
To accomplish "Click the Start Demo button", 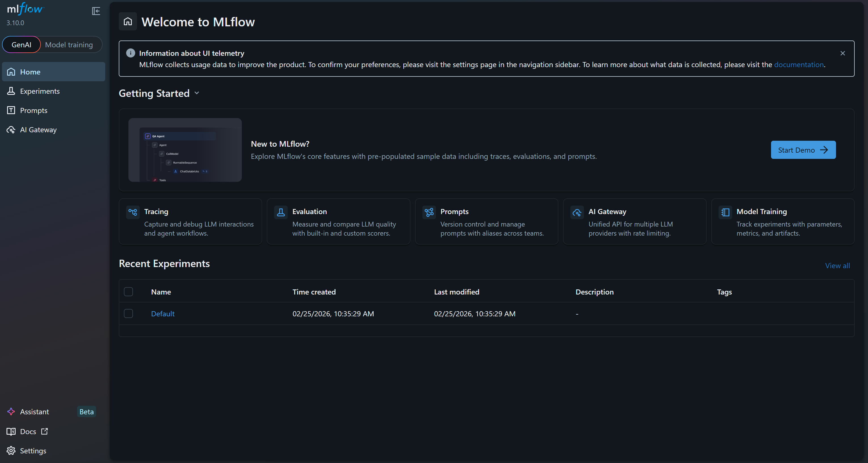I will (x=803, y=150).
